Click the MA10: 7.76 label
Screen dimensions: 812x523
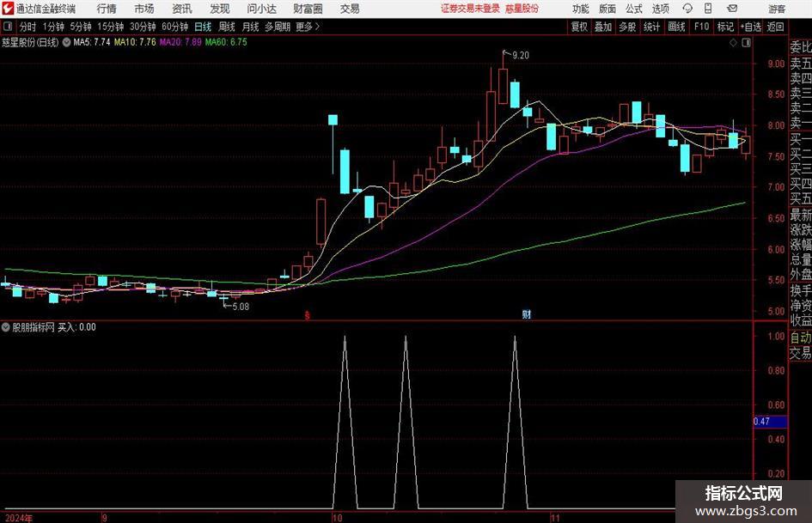pyautogui.click(x=135, y=42)
